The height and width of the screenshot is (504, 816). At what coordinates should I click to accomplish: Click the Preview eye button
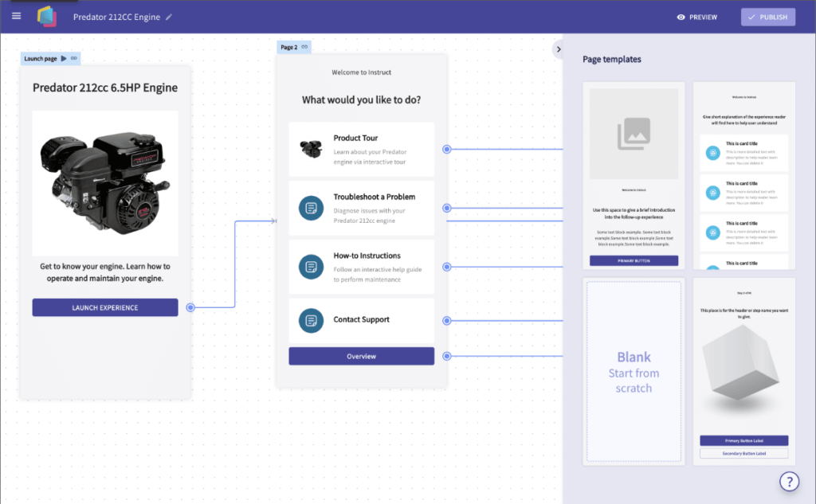pyautogui.click(x=696, y=18)
